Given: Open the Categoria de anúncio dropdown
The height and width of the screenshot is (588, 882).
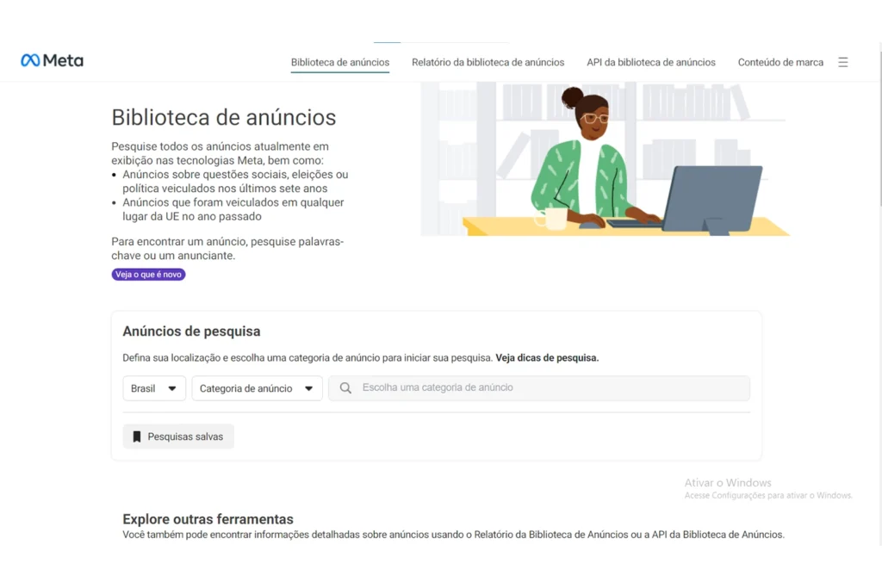Looking at the screenshot, I should [x=257, y=388].
